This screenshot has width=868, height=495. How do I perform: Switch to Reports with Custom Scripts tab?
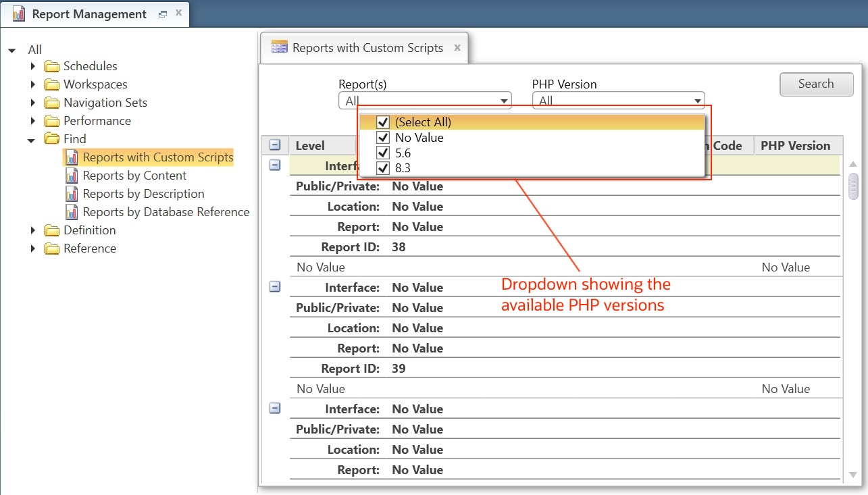click(x=364, y=48)
